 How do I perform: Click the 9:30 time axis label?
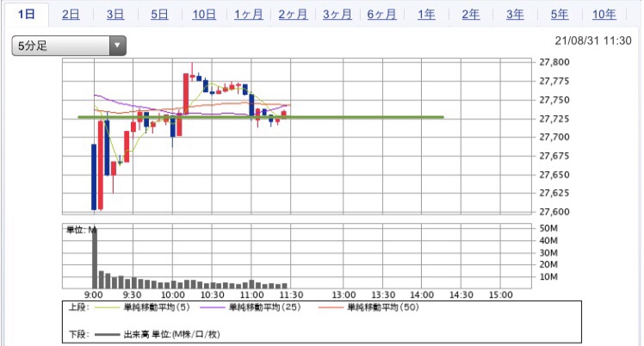coord(132,294)
